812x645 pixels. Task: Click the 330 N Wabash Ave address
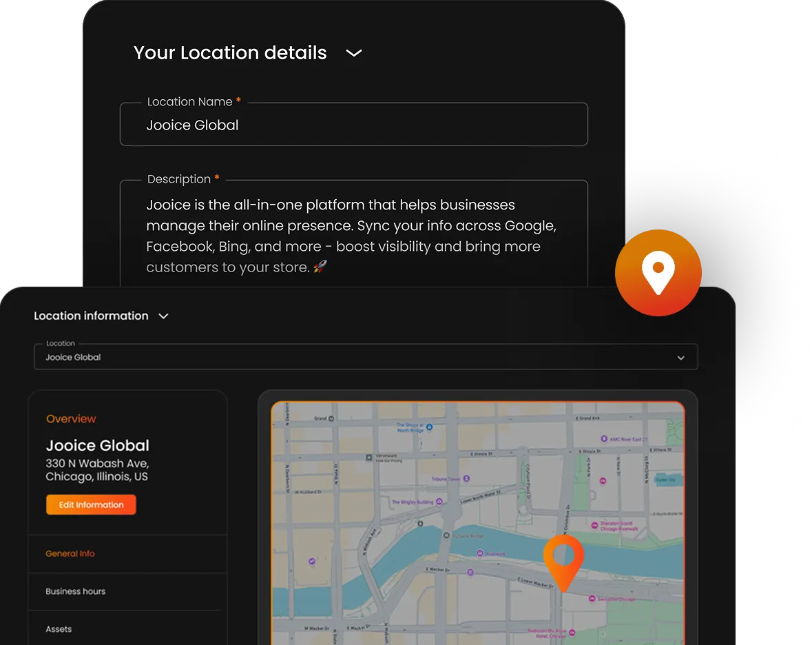(97, 470)
